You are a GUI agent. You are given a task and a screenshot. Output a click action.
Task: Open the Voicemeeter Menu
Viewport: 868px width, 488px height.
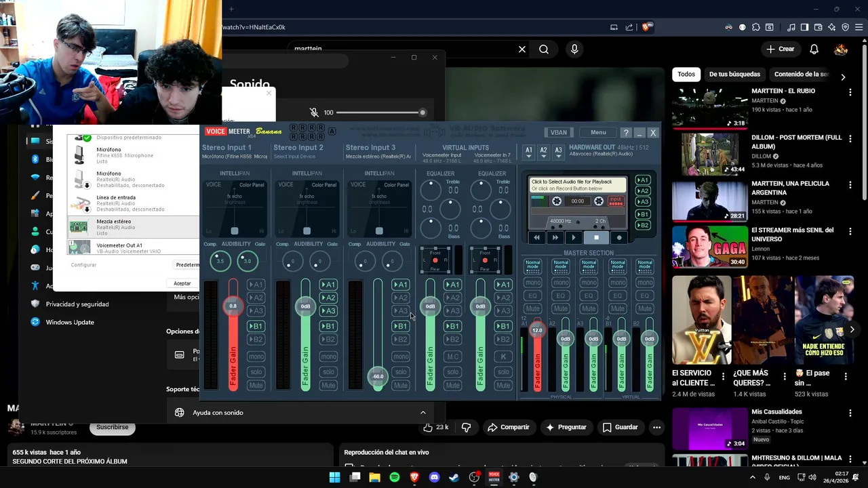(x=598, y=133)
